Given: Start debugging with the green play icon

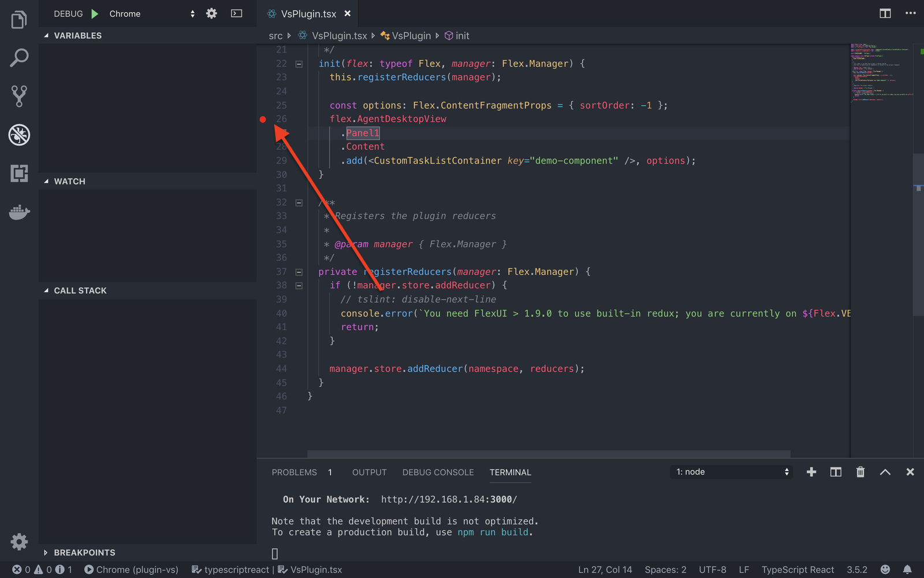Looking at the screenshot, I should 95,13.
